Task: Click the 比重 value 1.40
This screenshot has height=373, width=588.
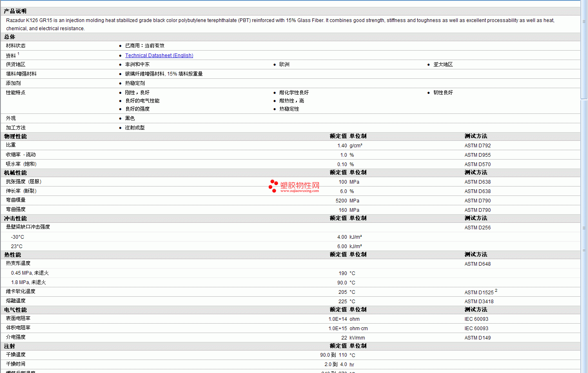Action: 342,146
